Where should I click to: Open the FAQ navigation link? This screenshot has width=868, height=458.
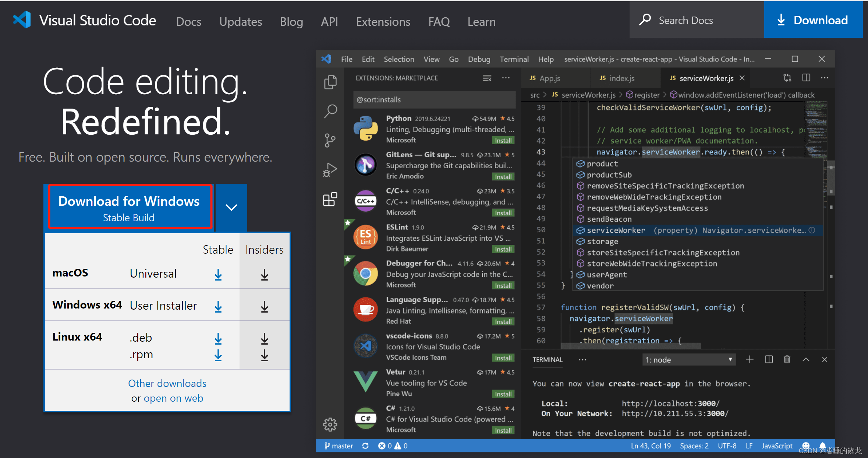439,22
